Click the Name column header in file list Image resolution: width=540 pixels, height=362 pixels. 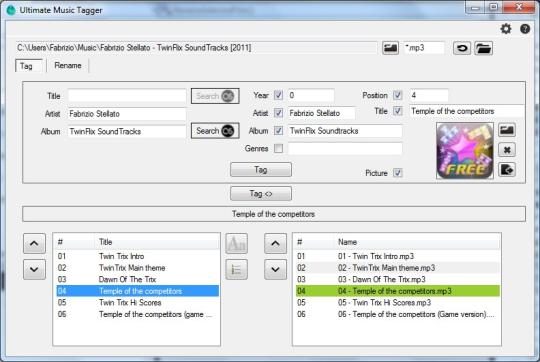coord(417,242)
